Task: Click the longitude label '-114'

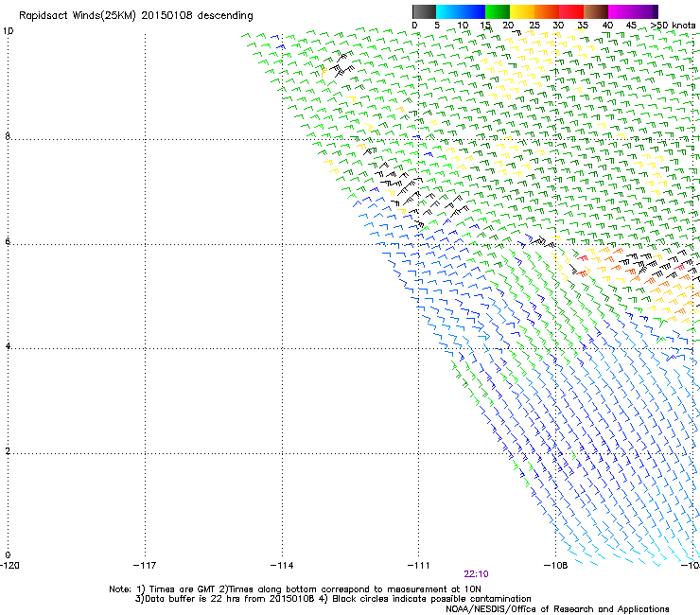Action: (x=282, y=566)
